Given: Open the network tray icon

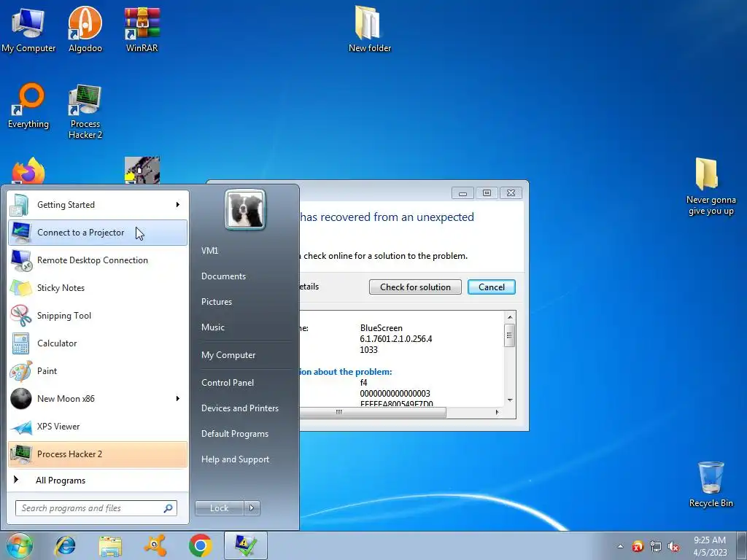Looking at the screenshot, I should [x=656, y=547].
